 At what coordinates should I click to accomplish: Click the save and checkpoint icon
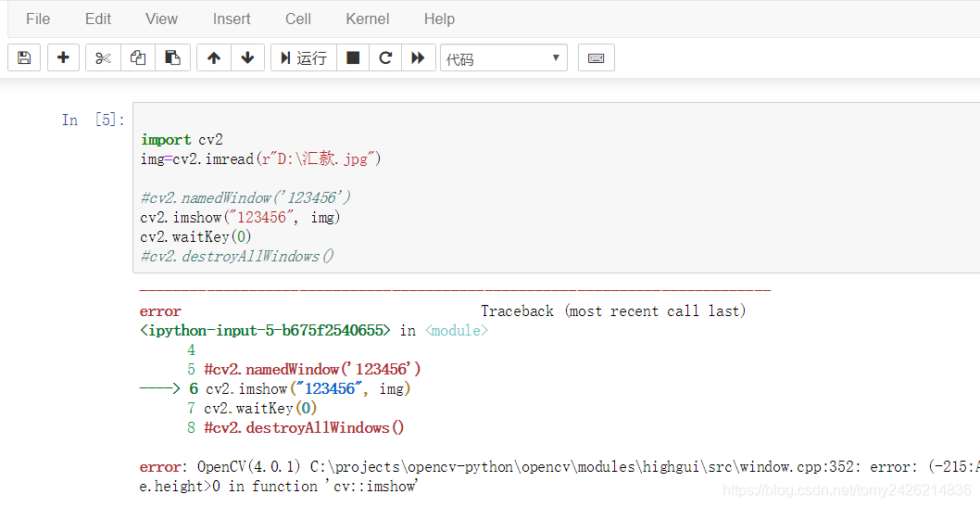[x=24, y=57]
